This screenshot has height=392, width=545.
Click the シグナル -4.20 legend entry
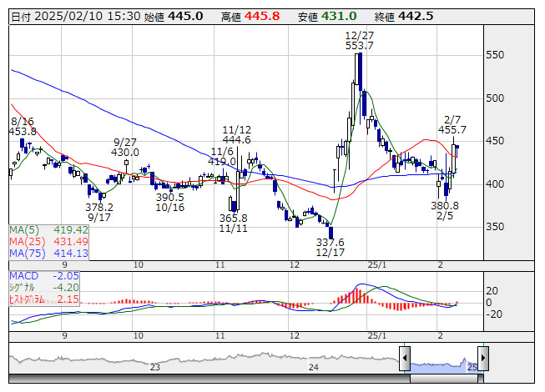point(44,288)
